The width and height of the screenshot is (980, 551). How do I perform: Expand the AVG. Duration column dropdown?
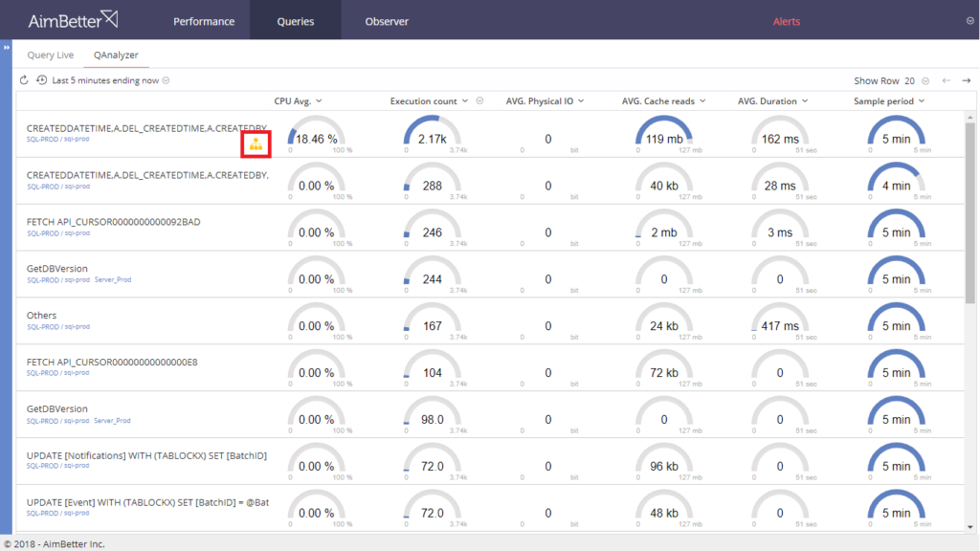(805, 101)
